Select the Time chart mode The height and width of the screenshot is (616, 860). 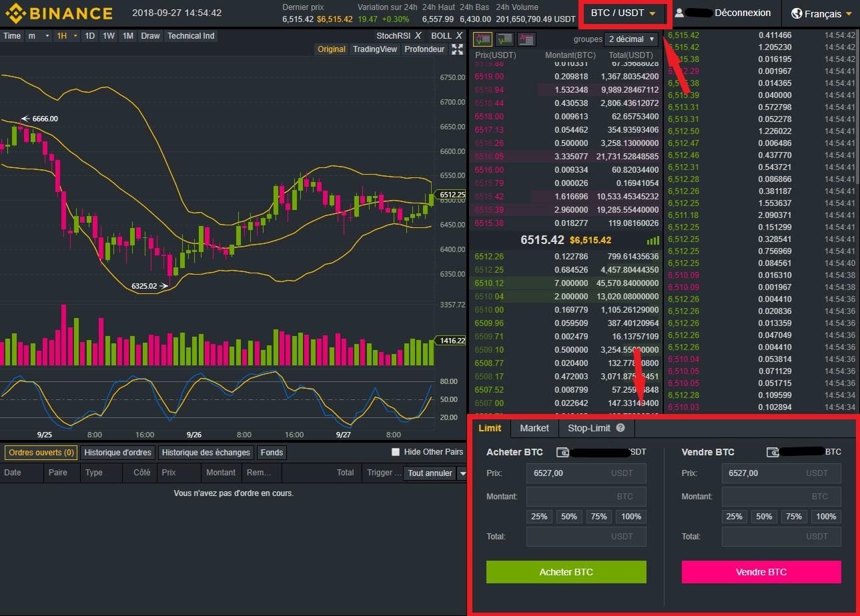pyautogui.click(x=12, y=35)
